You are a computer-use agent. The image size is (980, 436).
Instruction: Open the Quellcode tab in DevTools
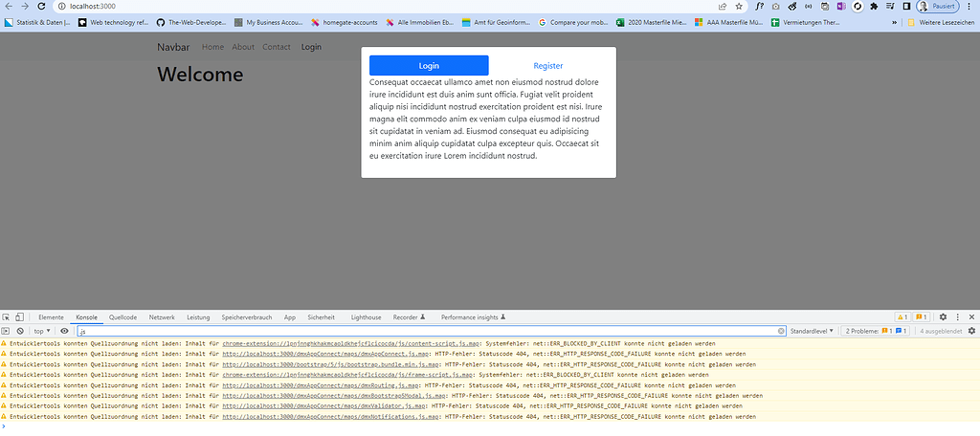pyautogui.click(x=122, y=316)
